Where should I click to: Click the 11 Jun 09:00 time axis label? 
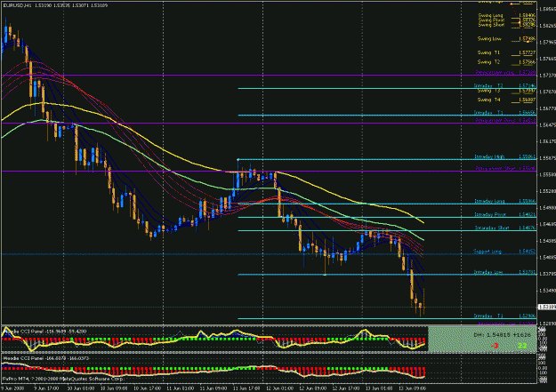214,388
